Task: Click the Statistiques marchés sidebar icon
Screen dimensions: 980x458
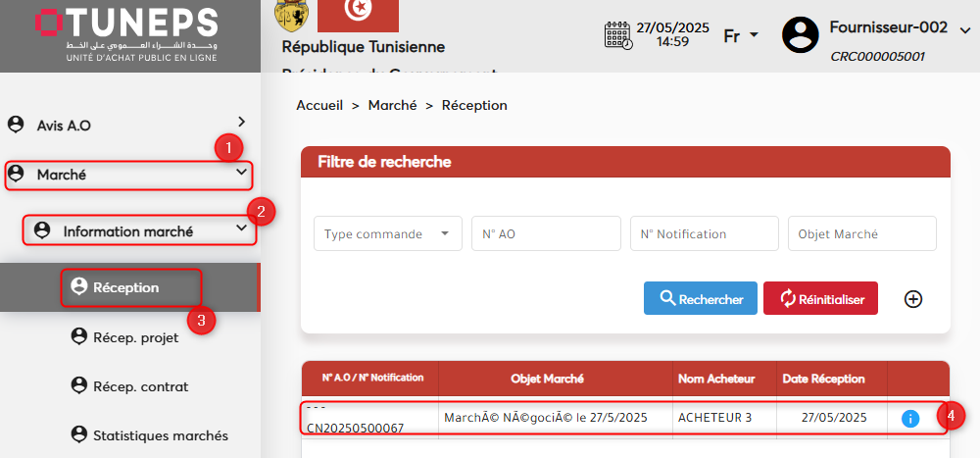Action: (79, 434)
